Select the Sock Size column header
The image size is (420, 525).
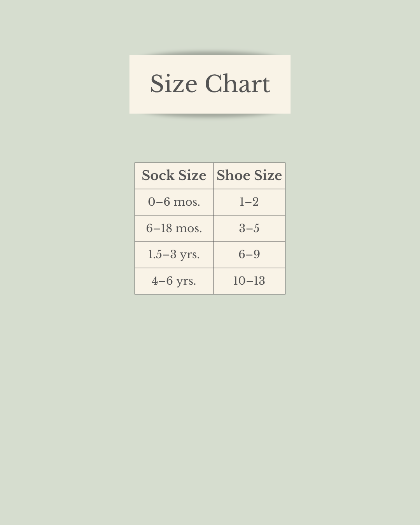coord(174,176)
